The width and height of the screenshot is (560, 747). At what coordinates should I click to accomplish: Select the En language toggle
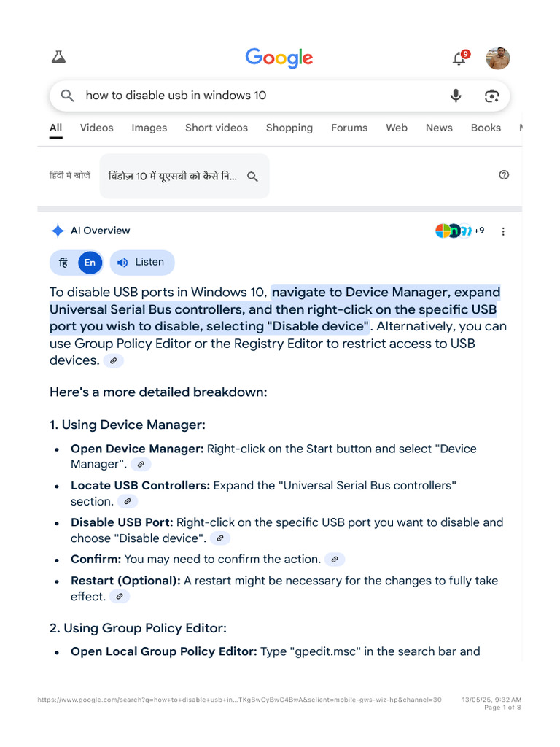pos(90,263)
